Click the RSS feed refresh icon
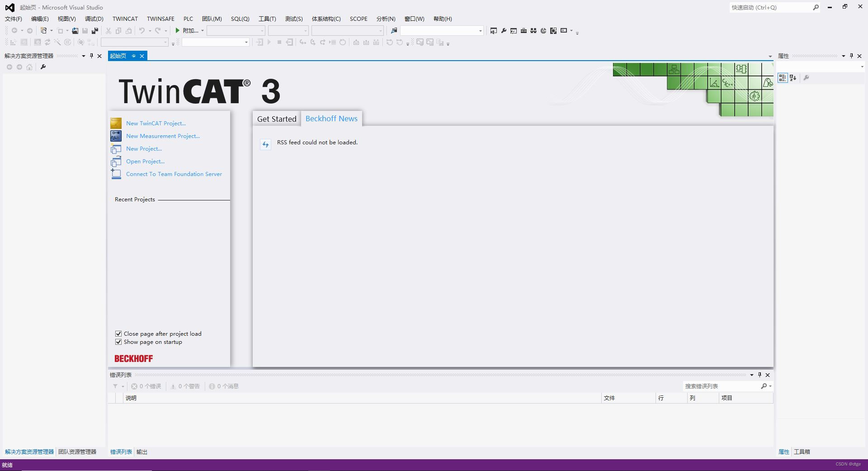The height and width of the screenshot is (471, 868). 265,144
